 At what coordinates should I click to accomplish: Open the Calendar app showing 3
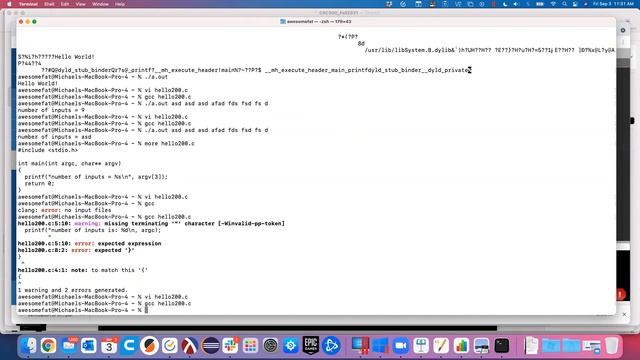(109, 346)
